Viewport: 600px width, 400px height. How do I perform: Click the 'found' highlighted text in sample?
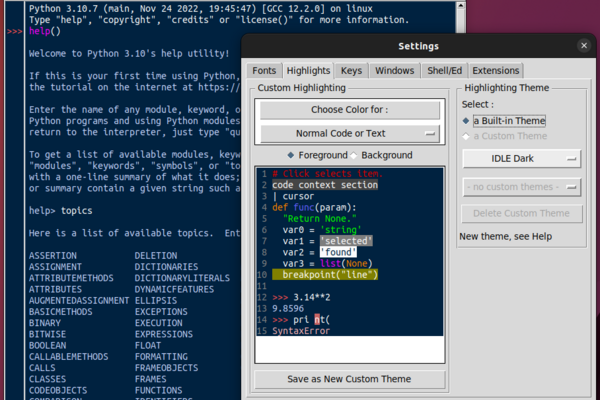(339, 252)
